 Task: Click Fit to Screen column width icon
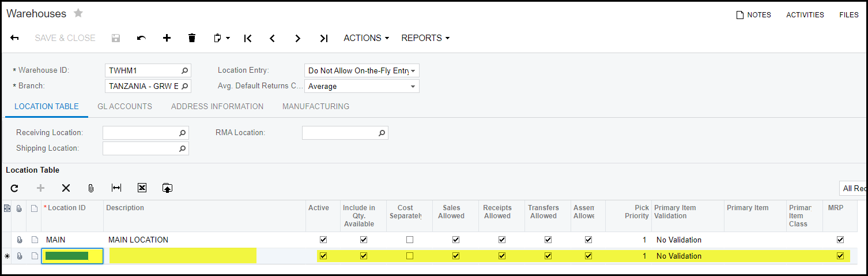point(116,188)
